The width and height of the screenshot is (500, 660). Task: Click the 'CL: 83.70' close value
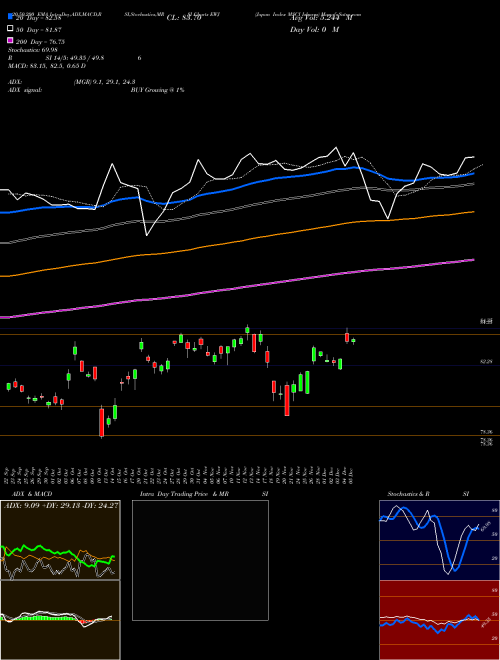coord(184,18)
